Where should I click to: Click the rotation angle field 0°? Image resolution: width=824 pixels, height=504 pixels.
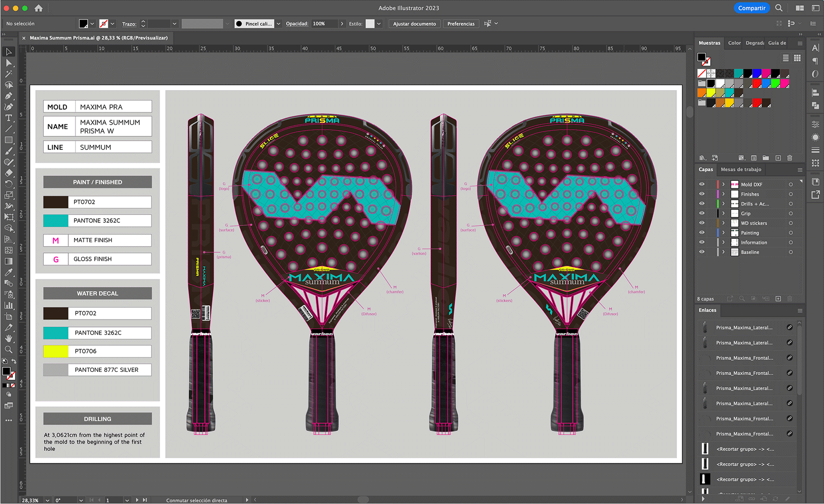click(65, 500)
